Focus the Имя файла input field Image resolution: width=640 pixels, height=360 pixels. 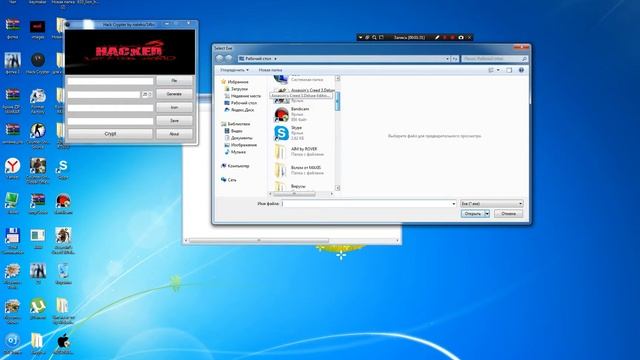(x=367, y=203)
